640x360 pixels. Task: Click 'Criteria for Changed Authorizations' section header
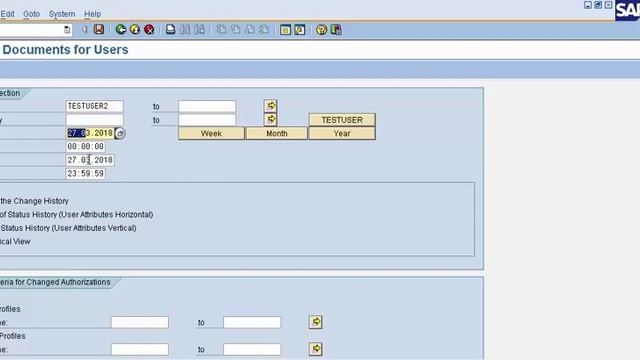pyautogui.click(x=55, y=282)
